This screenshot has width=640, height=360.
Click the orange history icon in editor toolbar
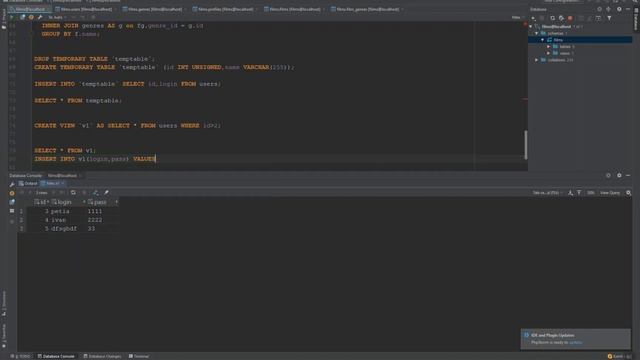pos(31,18)
